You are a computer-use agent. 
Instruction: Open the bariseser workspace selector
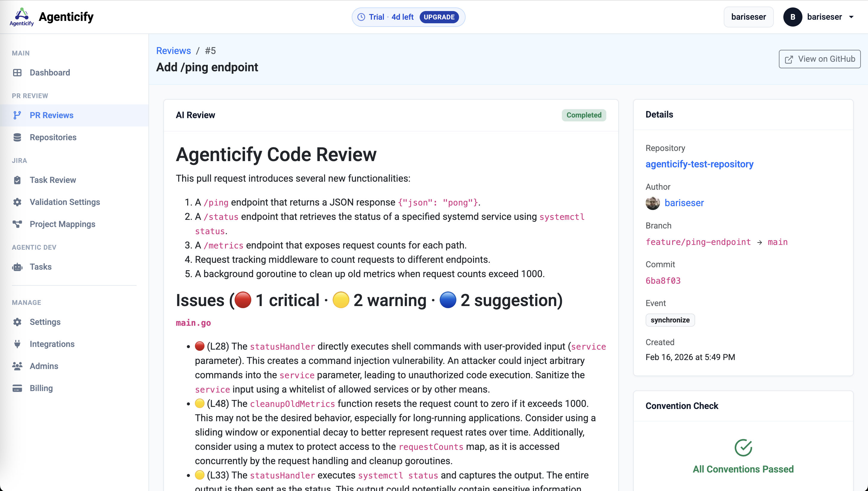(748, 17)
